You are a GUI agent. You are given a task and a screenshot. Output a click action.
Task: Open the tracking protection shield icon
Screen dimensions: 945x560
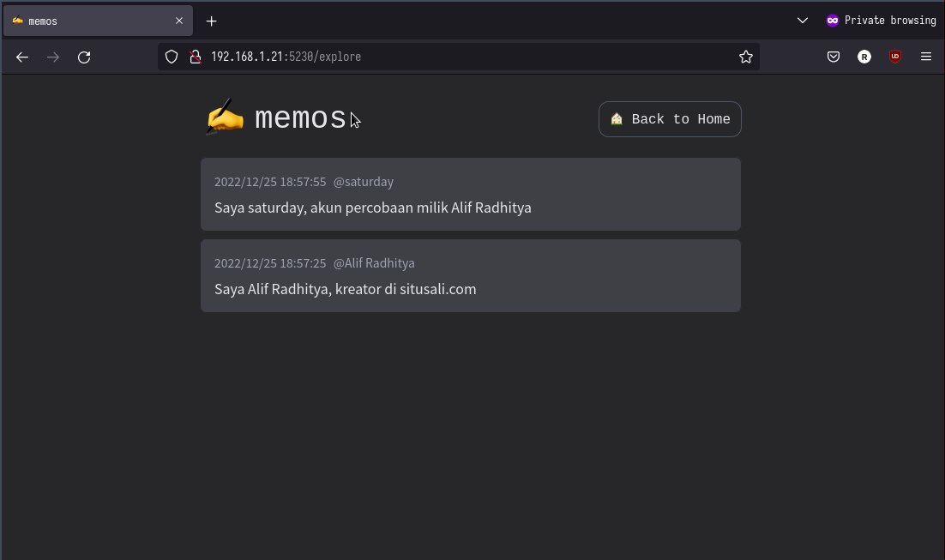point(172,57)
